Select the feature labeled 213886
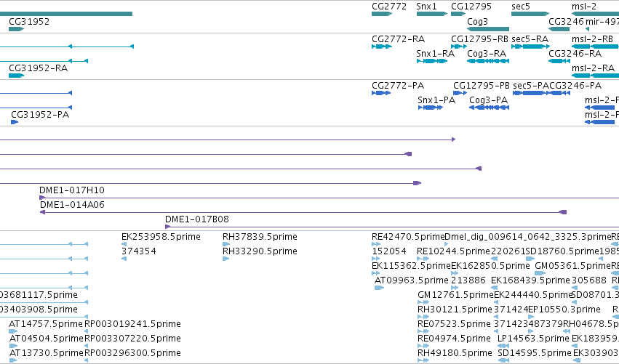 tap(468, 280)
